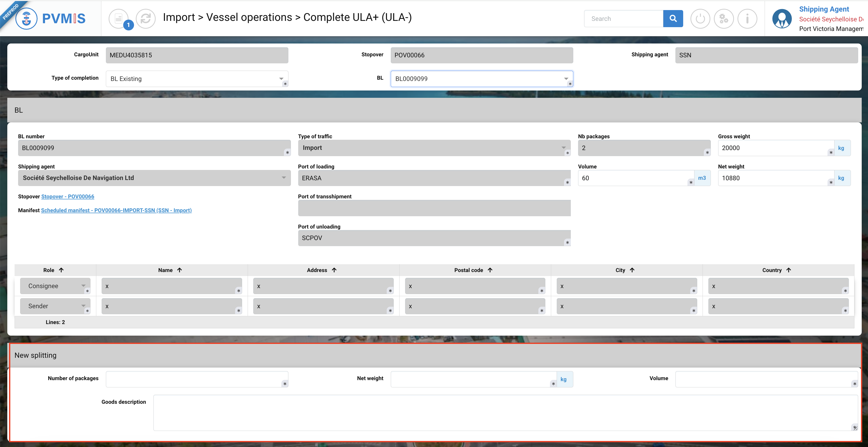The image size is (868, 447).
Task: Sort table by Role column arrow
Action: 61,270
